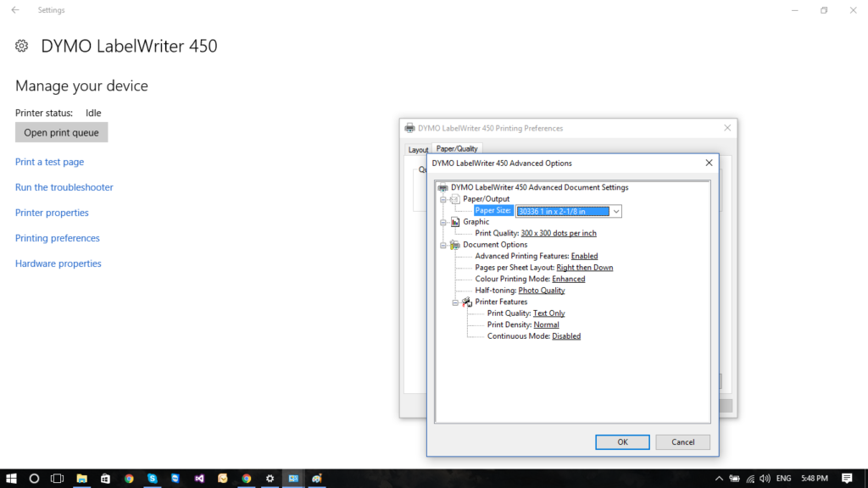Close the Printing Preferences window

tap(727, 128)
